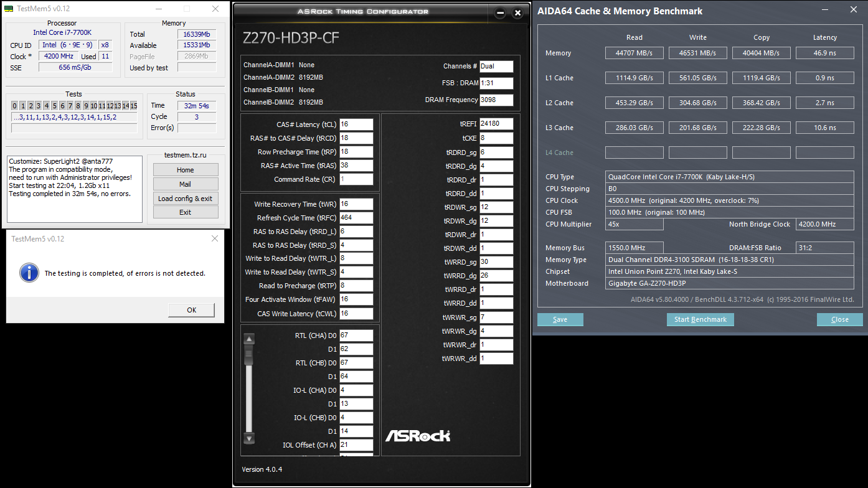Click the Total memory value 16339Mb in TestMem5

point(197,34)
